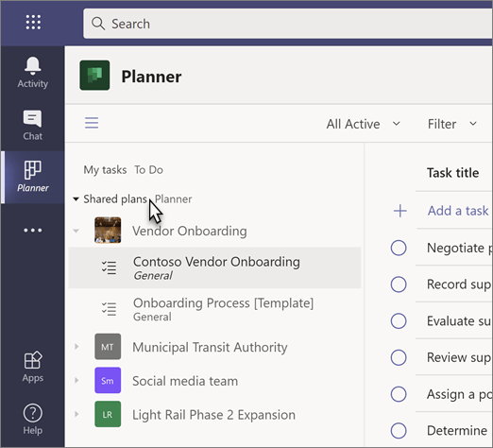Mark the Negotiate task complete
493x448 pixels.
tap(399, 248)
